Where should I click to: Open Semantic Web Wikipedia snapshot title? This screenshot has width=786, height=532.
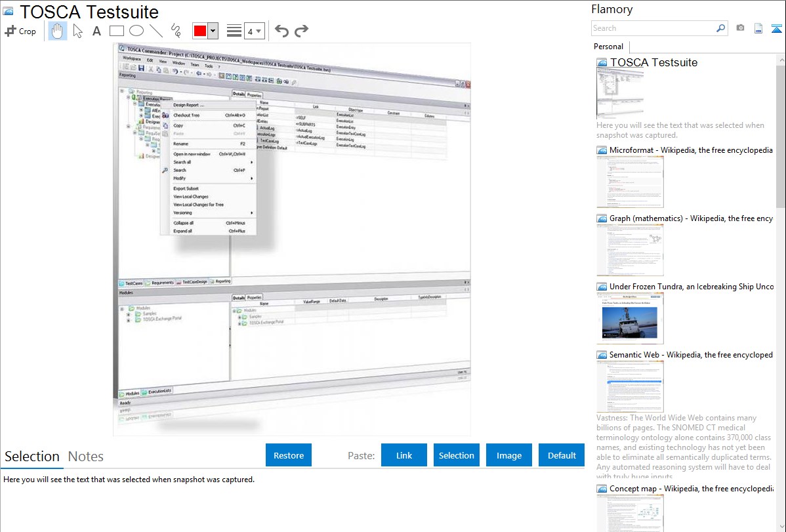[x=691, y=354]
